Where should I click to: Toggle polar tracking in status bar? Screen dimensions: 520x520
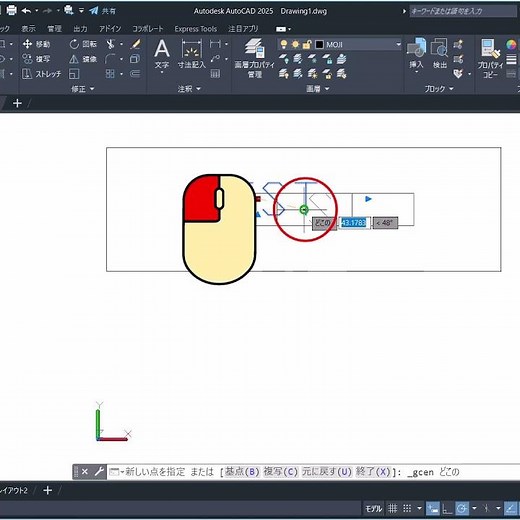pos(462,508)
